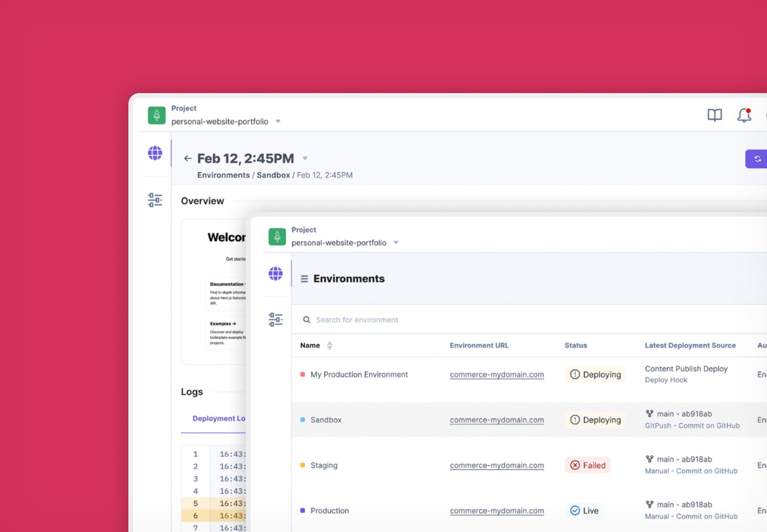Click the Logs section heading

point(192,392)
